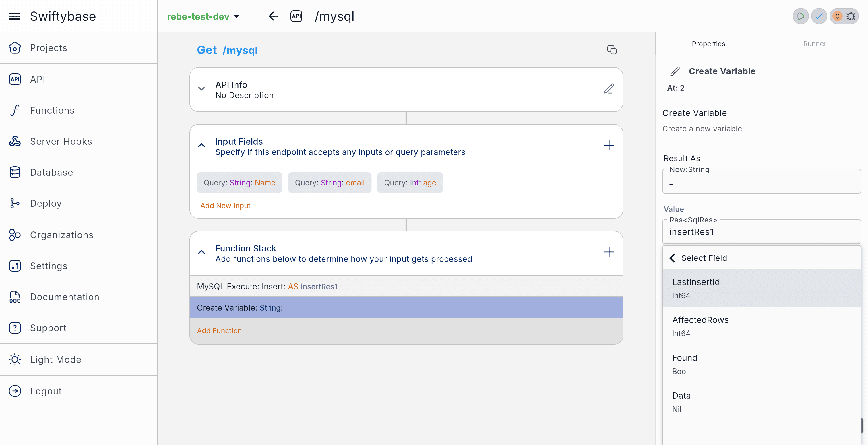
Task: Open Documentation from the sidebar
Action: [x=79, y=297]
